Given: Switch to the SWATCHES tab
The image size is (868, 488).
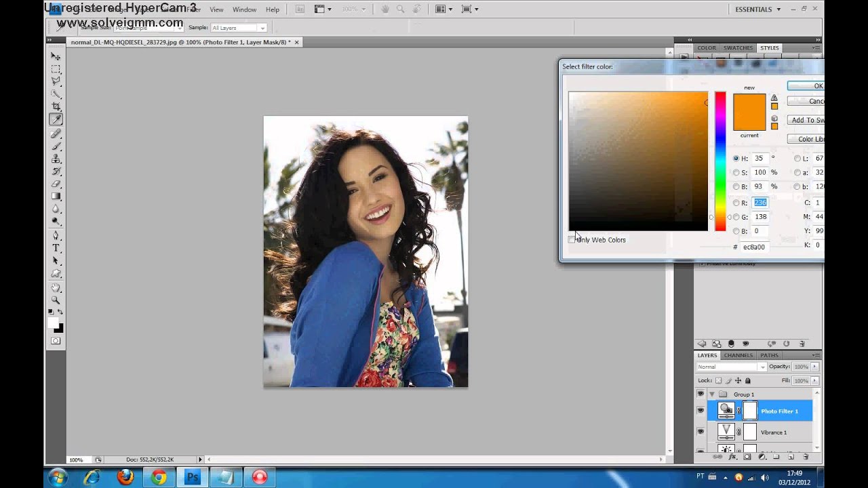Looking at the screenshot, I should pyautogui.click(x=738, y=48).
